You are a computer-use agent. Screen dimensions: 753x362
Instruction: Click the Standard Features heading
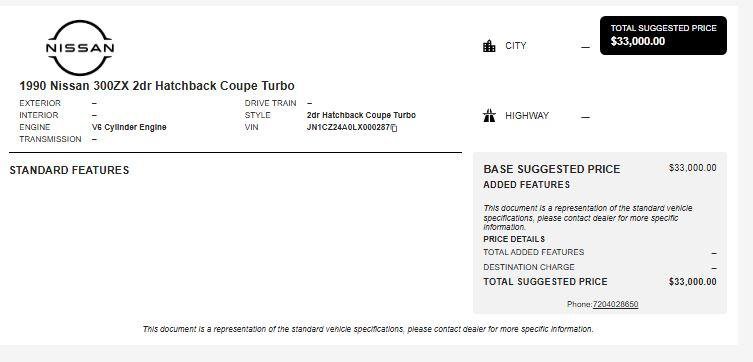(69, 170)
